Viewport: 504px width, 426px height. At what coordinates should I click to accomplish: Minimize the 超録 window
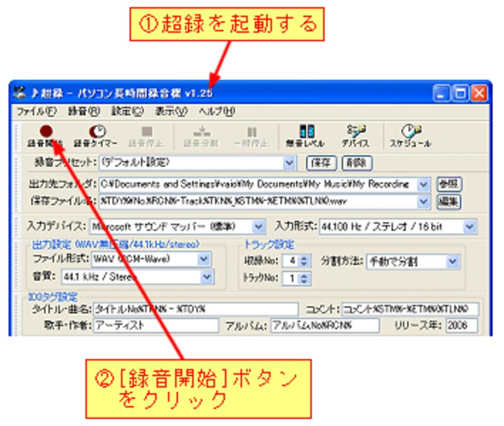tap(442, 93)
